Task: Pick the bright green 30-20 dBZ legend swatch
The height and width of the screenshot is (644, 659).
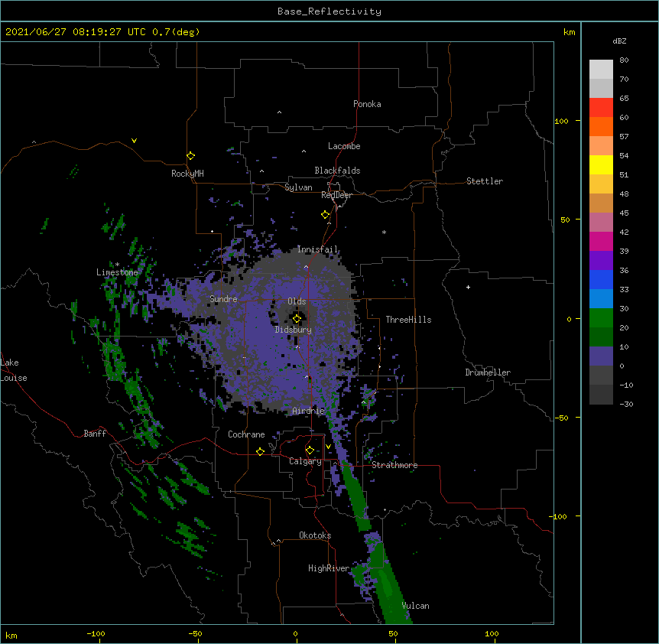Action: [601, 318]
